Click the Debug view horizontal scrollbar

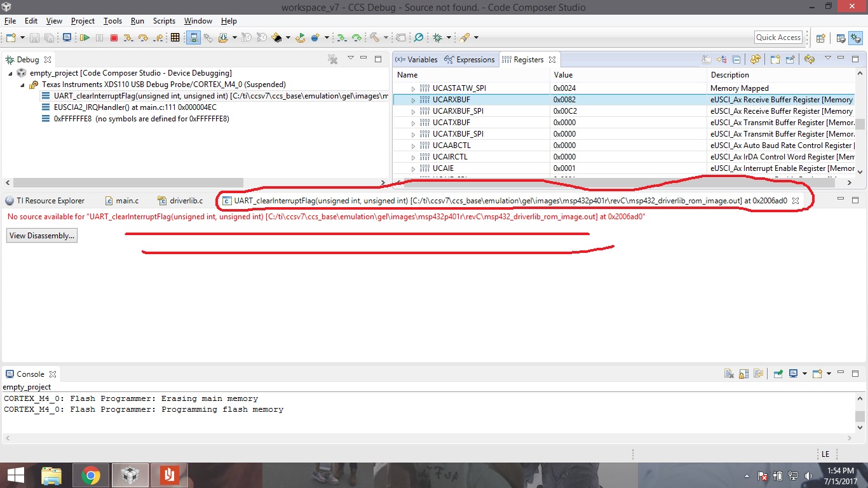(128, 182)
